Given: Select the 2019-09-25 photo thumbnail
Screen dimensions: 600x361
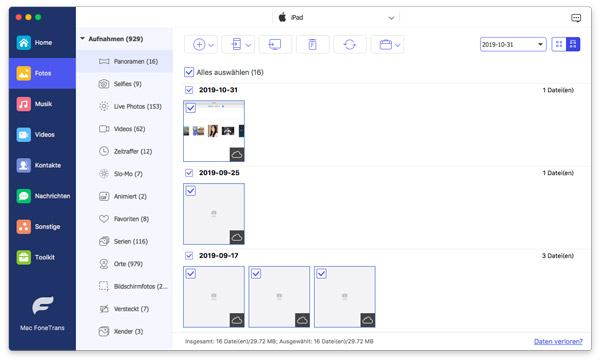Looking at the screenshot, I should (x=214, y=214).
